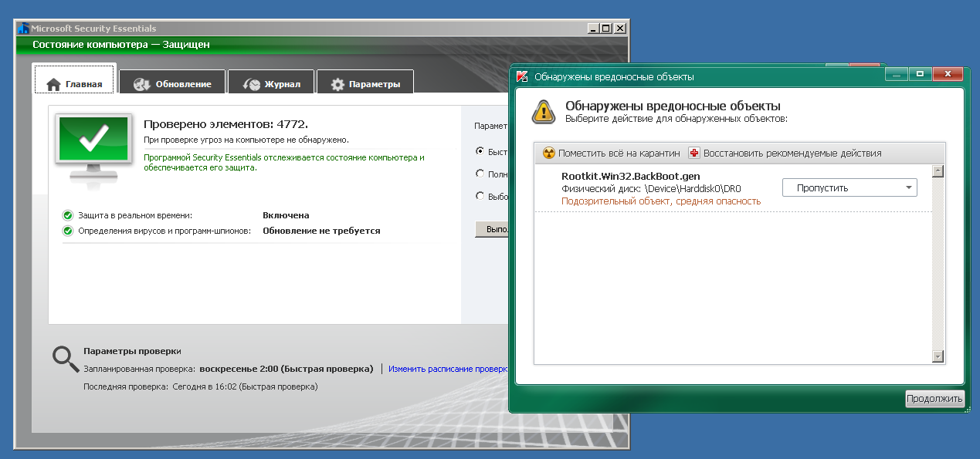
Task: Maximize the Security Essentials window
Action: point(606,29)
